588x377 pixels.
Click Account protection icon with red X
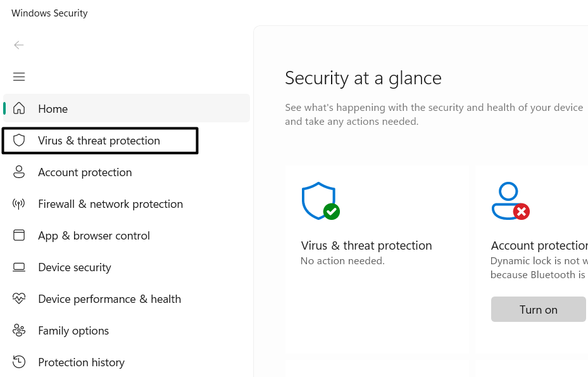510,201
